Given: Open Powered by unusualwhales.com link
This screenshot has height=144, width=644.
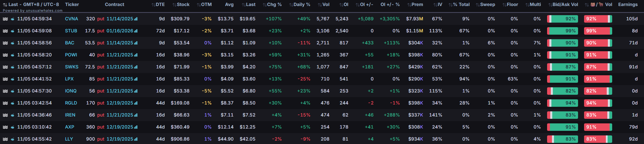Looking at the screenshot, I should click(x=33, y=11).
